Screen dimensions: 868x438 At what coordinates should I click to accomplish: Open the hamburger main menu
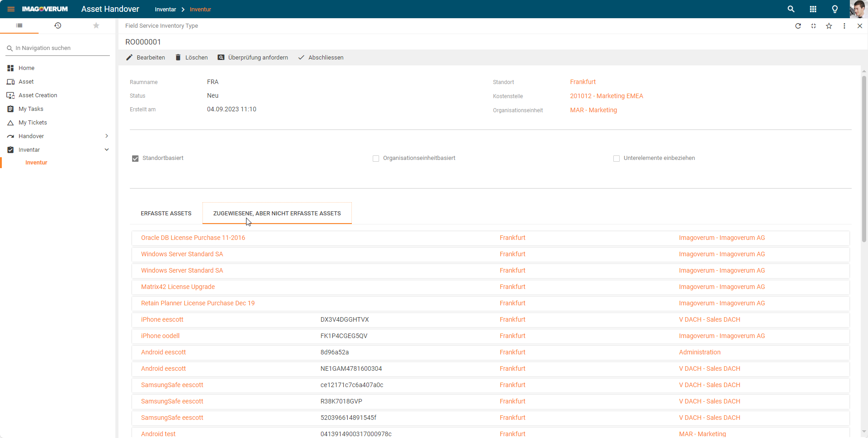[x=11, y=9]
